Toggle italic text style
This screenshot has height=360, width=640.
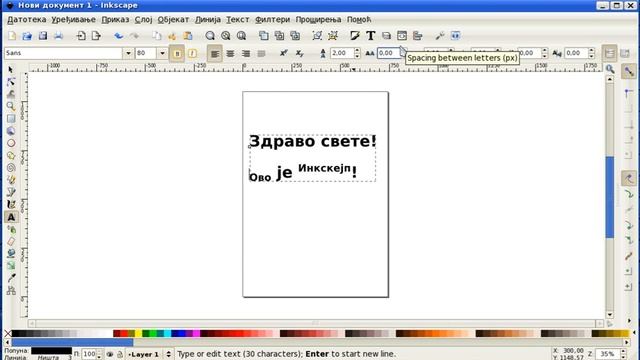click(x=192, y=53)
